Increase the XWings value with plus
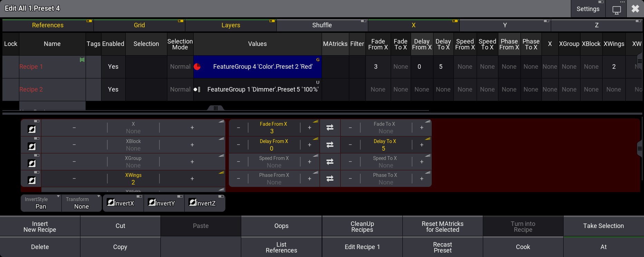 (x=192, y=179)
